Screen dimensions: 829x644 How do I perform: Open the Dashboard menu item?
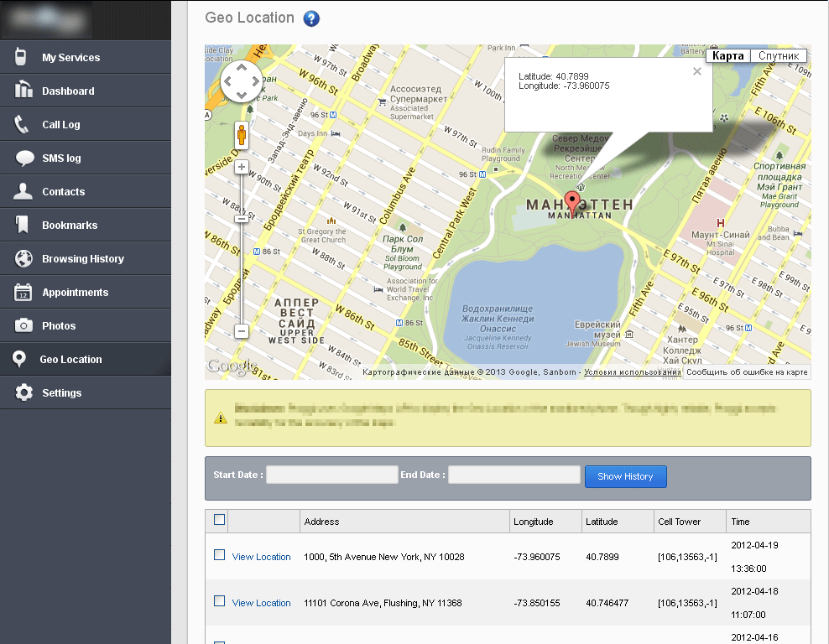tap(86, 91)
